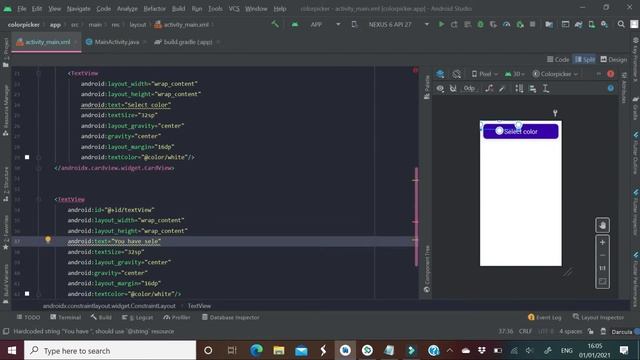The width and height of the screenshot is (640, 360).
Task: Click the Debug app bug icon
Action: click(x=480, y=24)
